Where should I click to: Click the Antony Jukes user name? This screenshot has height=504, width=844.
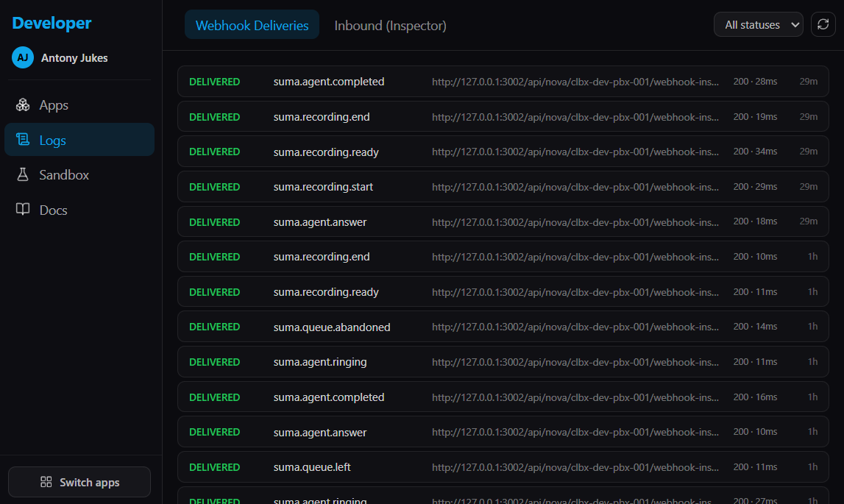(74, 57)
